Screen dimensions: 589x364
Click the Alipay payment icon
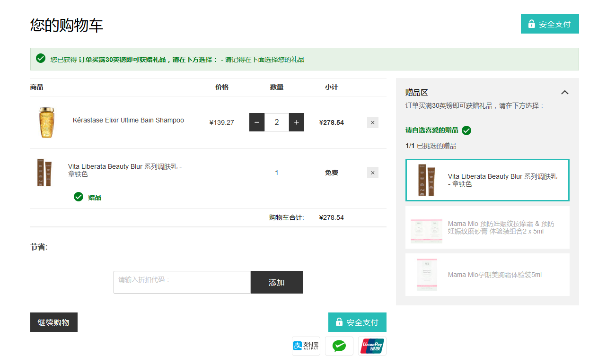point(306,346)
